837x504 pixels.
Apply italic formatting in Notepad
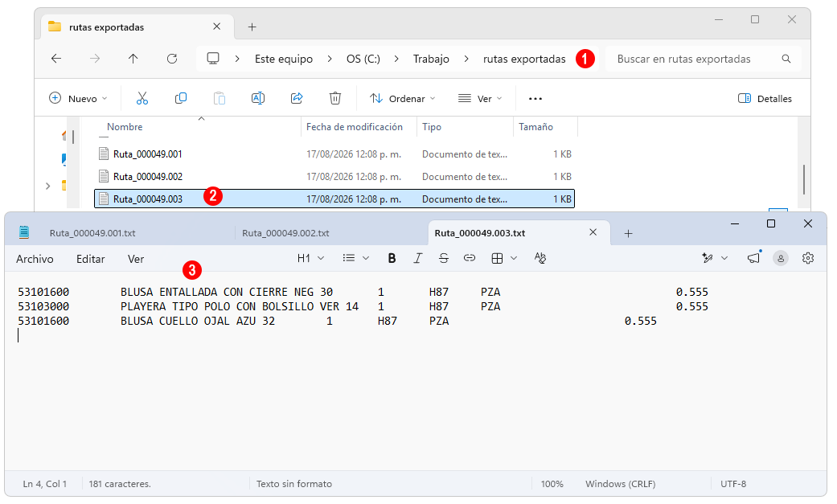pyautogui.click(x=417, y=258)
